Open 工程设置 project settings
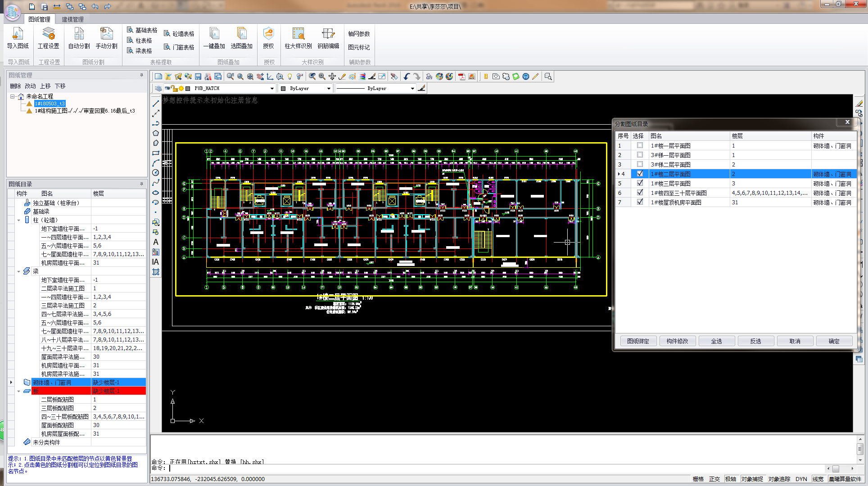The image size is (868, 486). coord(48,38)
